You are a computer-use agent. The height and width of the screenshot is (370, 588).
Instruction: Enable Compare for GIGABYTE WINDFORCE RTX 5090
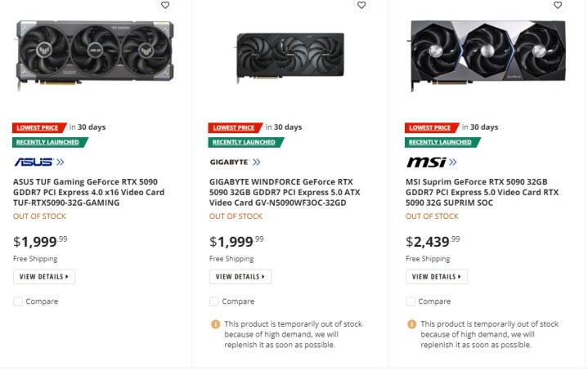pos(214,301)
